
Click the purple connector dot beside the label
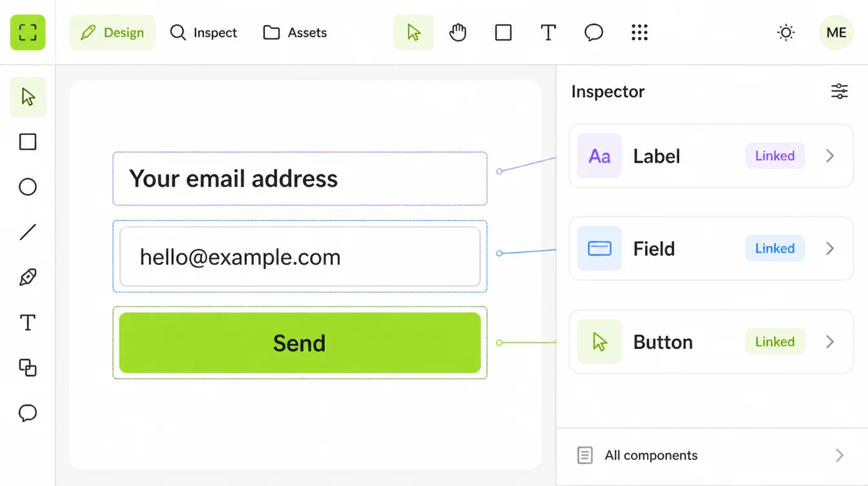click(x=499, y=171)
